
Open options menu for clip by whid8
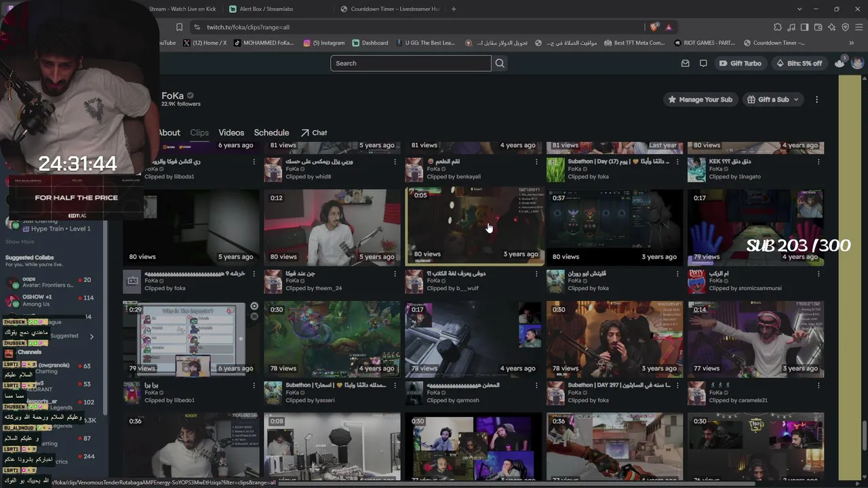(395, 162)
